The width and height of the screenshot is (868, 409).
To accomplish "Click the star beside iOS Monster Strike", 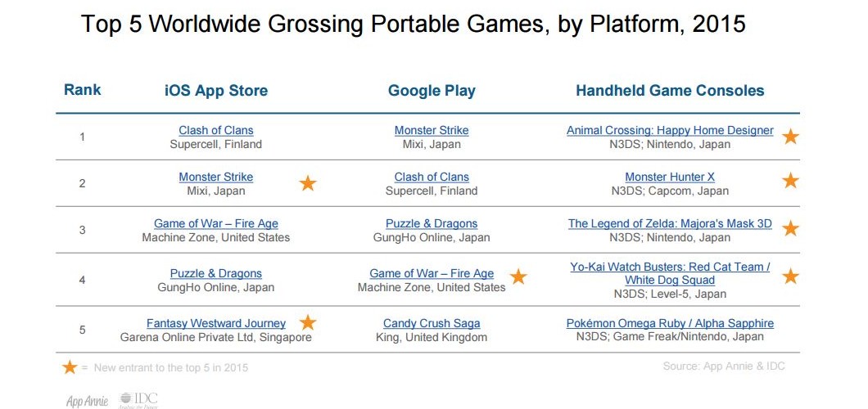I will pyautogui.click(x=308, y=183).
